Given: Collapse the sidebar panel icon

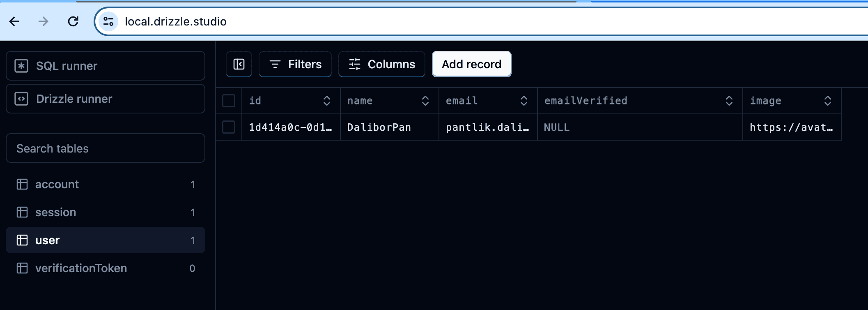Looking at the screenshot, I should click(239, 64).
